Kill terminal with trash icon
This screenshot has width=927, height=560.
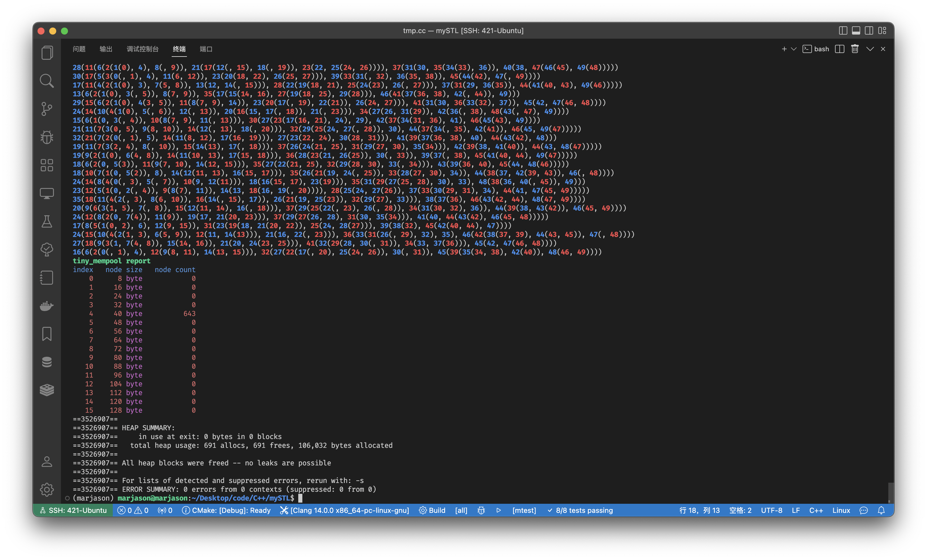click(855, 49)
